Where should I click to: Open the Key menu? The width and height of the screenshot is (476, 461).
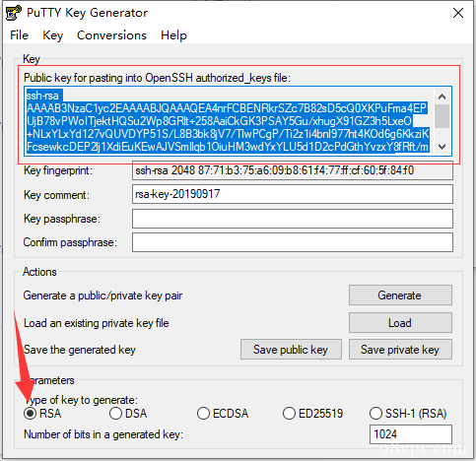coord(52,35)
